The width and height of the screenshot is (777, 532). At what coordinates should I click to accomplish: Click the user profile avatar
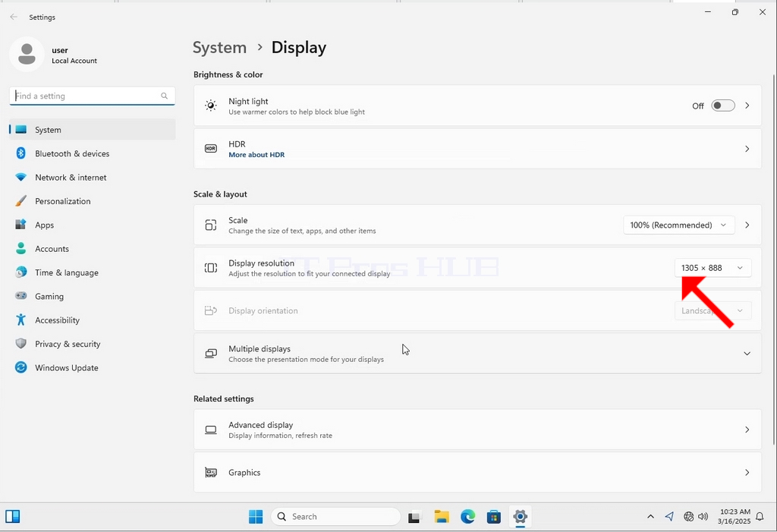pyautogui.click(x=27, y=54)
